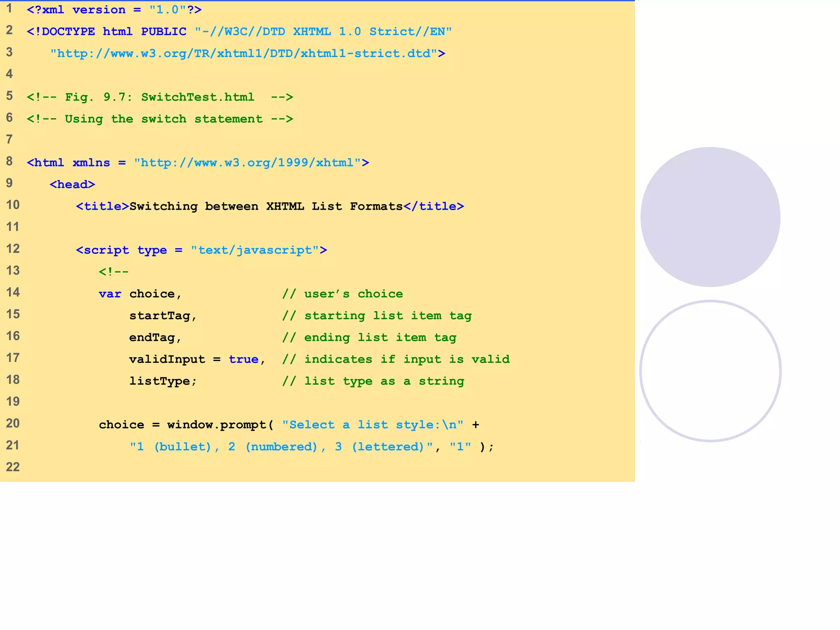Click line number 19
Screen dimensions: 840x630
pos(13,402)
